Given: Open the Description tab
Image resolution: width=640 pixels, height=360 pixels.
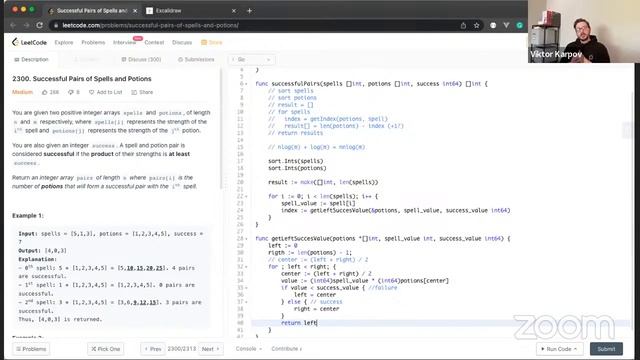Looking at the screenshot, I should click(x=31, y=60).
